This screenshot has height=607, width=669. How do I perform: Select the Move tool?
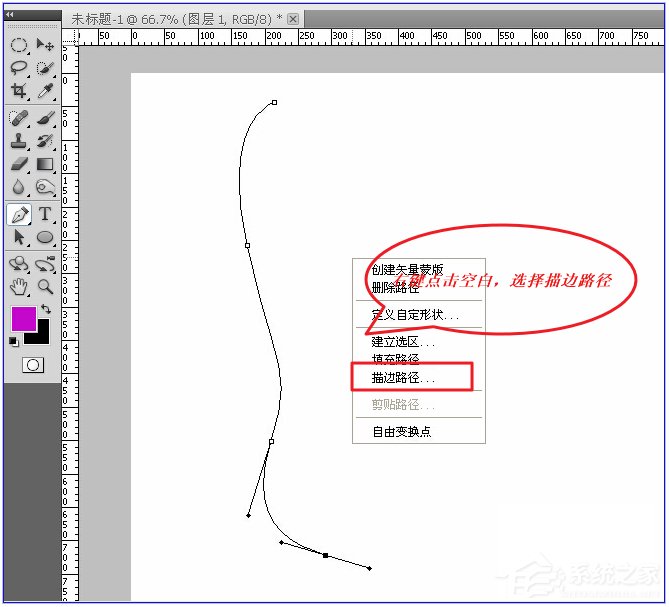(x=45, y=45)
